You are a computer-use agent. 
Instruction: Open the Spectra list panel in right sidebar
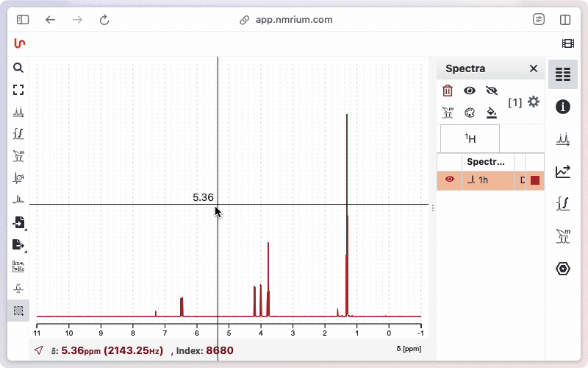563,74
